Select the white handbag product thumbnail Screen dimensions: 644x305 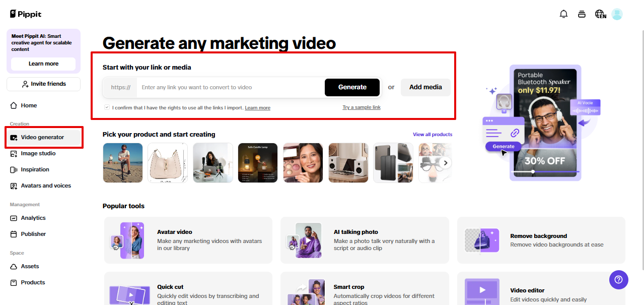click(167, 162)
